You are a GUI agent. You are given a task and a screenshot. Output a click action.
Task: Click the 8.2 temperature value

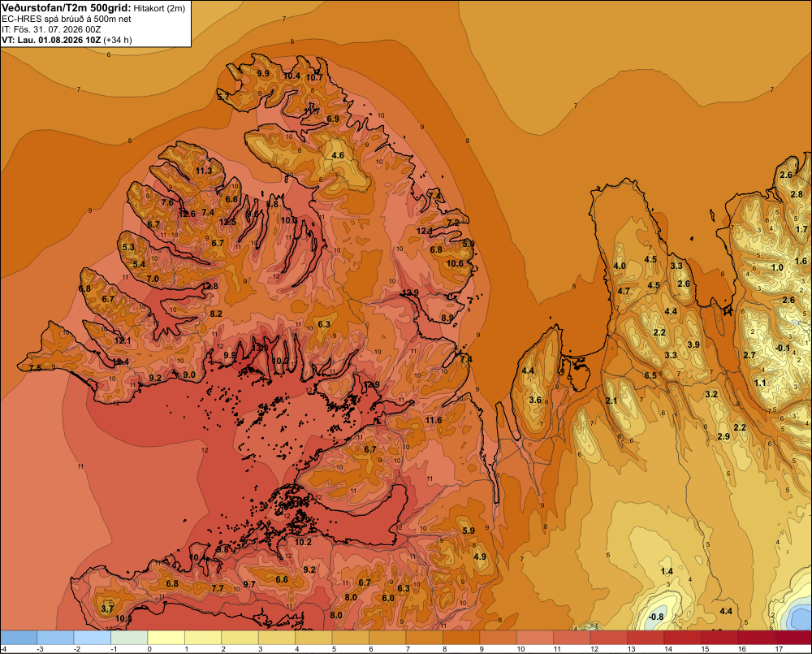pyautogui.click(x=216, y=314)
